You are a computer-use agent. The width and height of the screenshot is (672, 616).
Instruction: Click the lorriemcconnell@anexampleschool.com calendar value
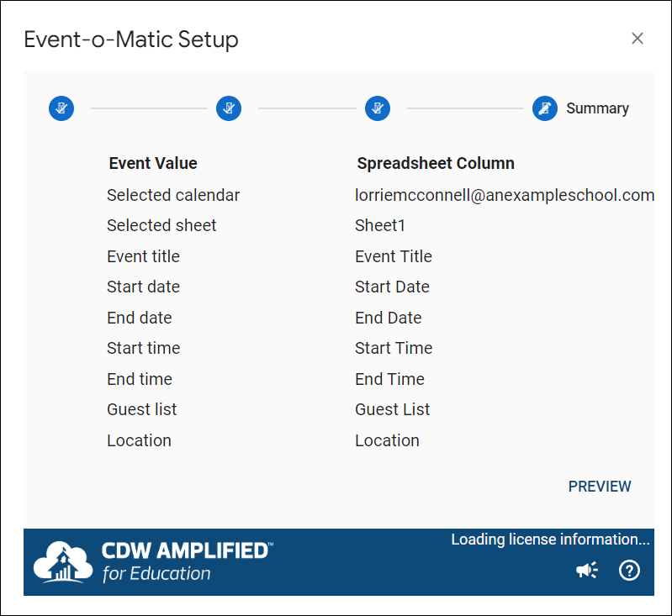[x=505, y=195]
